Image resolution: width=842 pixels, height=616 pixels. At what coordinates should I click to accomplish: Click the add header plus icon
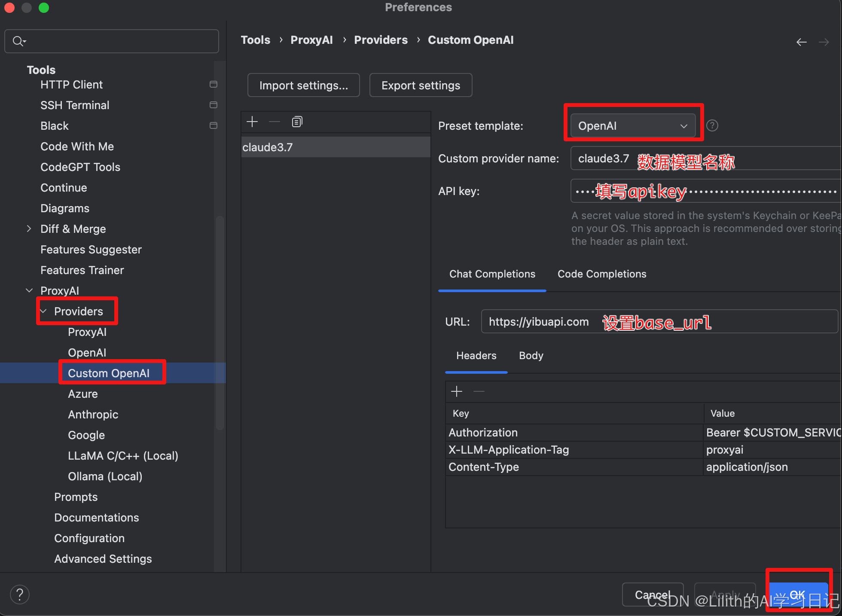pos(457,391)
